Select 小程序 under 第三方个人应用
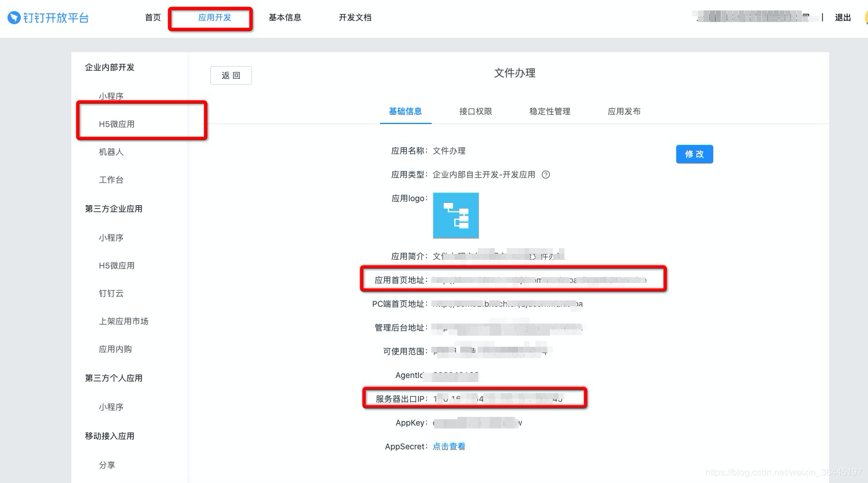The width and height of the screenshot is (868, 483). [111, 407]
